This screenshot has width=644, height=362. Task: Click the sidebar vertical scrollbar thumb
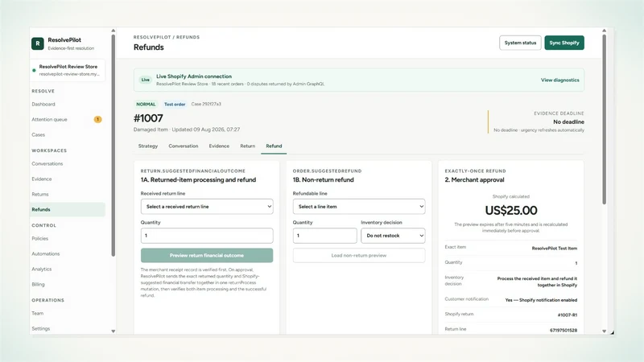(114, 146)
